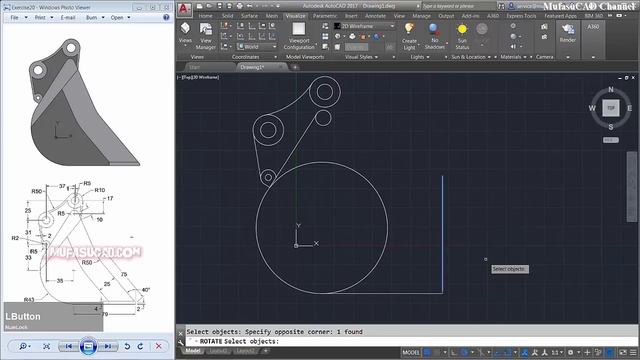Click the search keyword input field

[459, 6]
